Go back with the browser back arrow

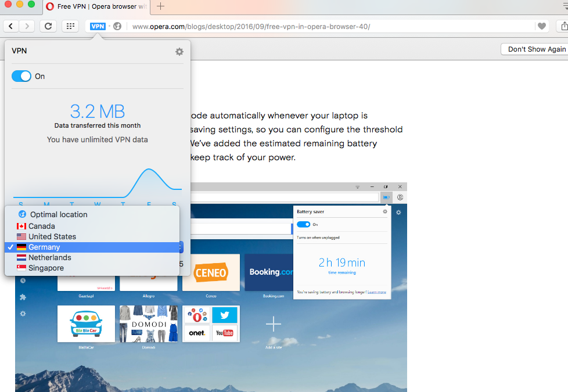11,26
